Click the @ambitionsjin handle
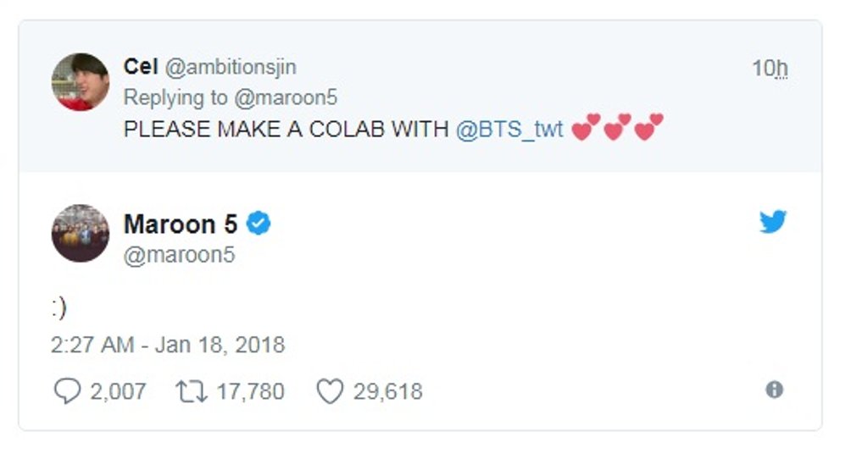 tap(231, 67)
